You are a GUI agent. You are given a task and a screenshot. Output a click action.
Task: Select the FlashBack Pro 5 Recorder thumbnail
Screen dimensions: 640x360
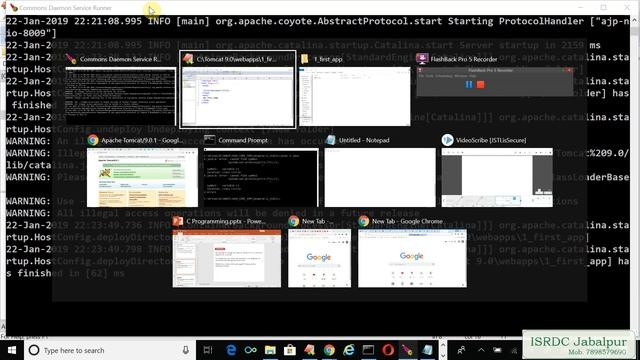point(495,82)
